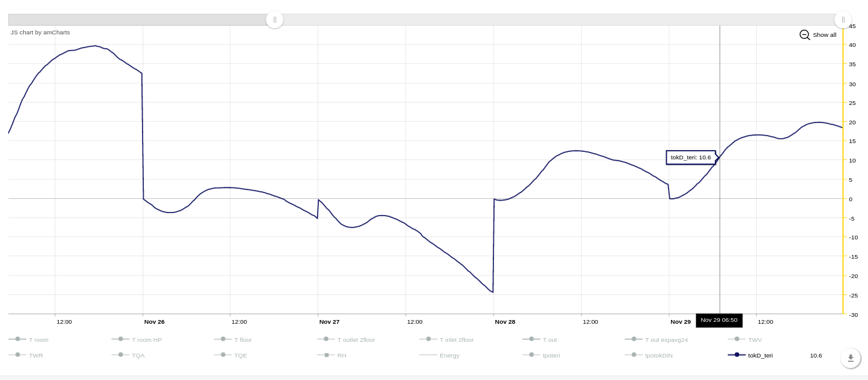This screenshot has height=380, width=868.
Task: Click the RH square legend marker
Action: tap(326, 355)
